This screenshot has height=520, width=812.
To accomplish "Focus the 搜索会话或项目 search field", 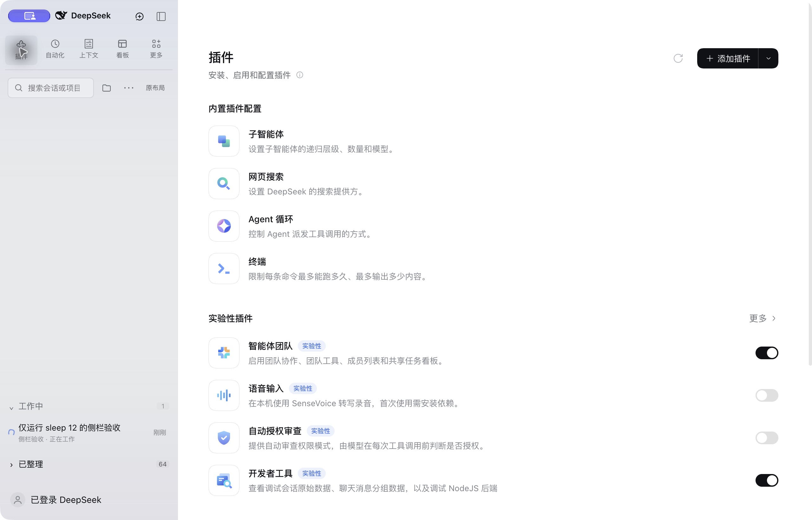I will [51, 88].
